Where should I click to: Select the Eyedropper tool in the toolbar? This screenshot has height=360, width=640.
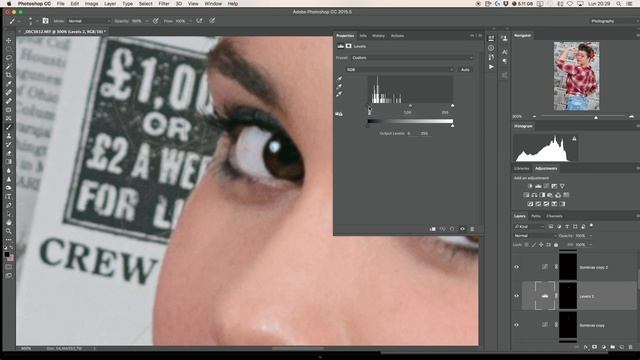(x=9, y=84)
